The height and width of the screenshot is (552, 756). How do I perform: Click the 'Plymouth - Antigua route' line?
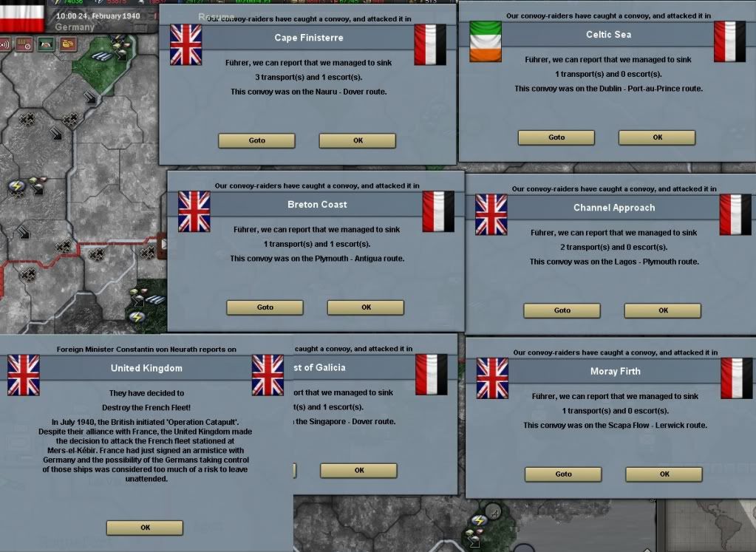317,259
